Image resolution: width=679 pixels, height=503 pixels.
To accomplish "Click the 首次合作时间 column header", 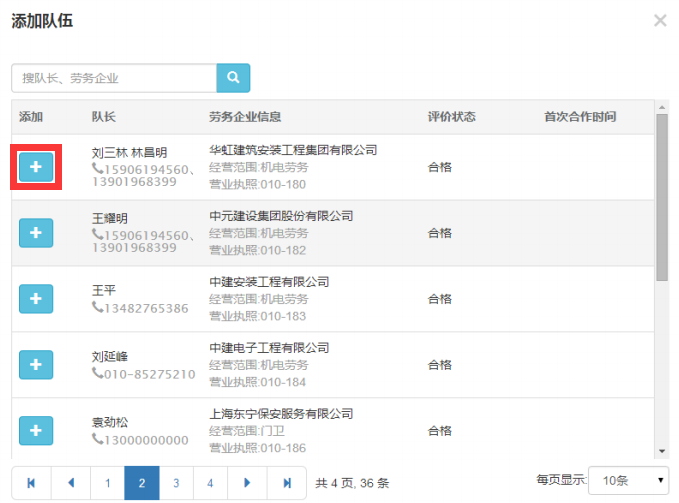I will pos(580,116).
